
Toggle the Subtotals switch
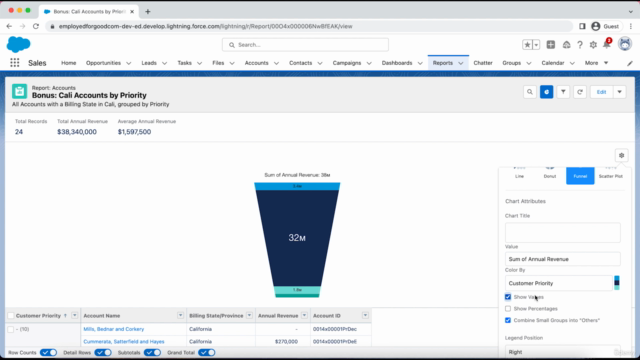tap(152, 353)
